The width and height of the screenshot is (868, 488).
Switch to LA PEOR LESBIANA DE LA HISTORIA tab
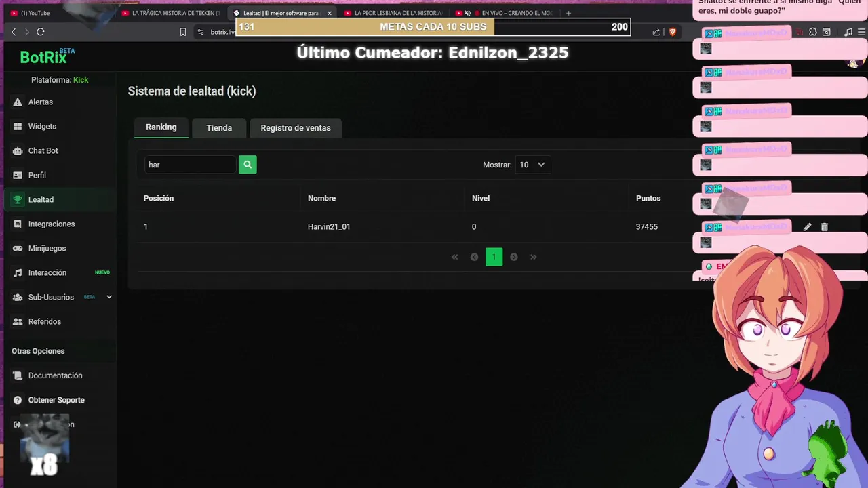click(x=393, y=13)
